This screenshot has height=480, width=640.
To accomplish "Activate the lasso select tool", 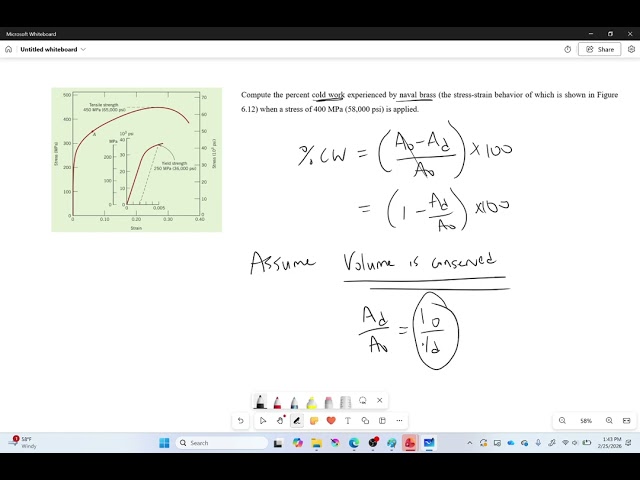I will click(x=362, y=400).
